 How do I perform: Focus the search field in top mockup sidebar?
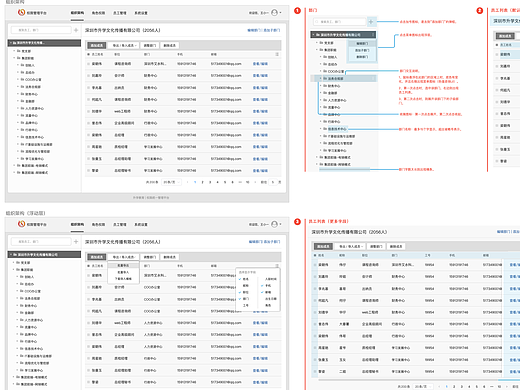(41, 30)
